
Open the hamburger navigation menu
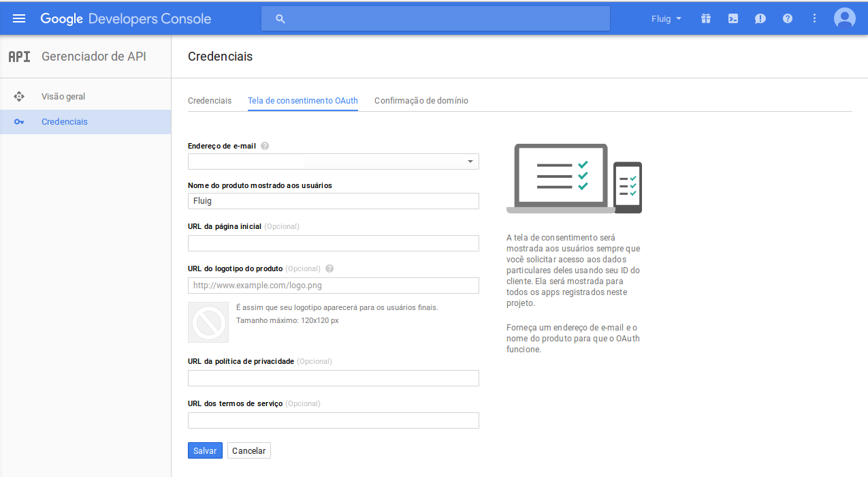pyautogui.click(x=19, y=18)
